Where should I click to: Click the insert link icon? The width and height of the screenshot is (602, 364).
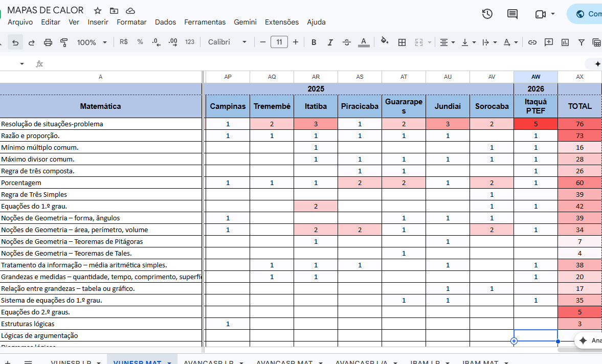click(532, 42)
